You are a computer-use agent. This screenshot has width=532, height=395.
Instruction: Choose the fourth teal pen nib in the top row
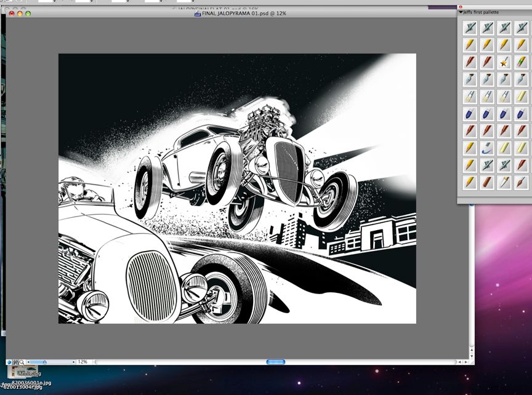pos(521,28)
